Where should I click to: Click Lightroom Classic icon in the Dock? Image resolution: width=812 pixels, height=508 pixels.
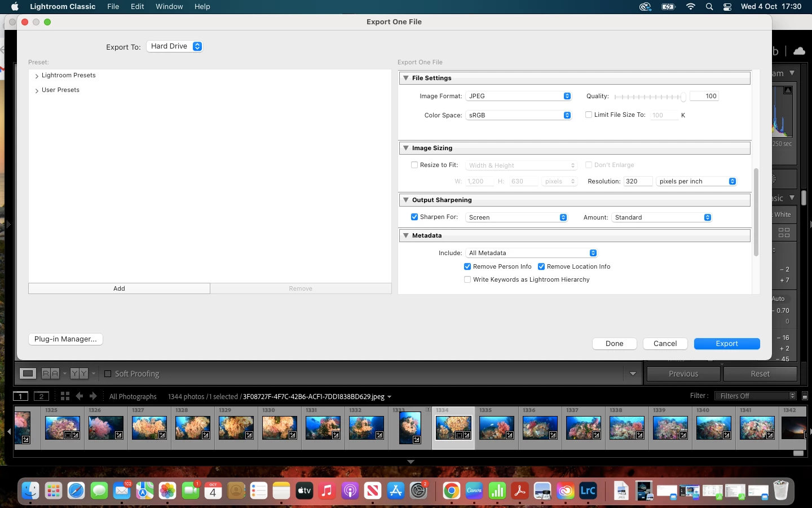pyautogui.click(x=588, y=491)
